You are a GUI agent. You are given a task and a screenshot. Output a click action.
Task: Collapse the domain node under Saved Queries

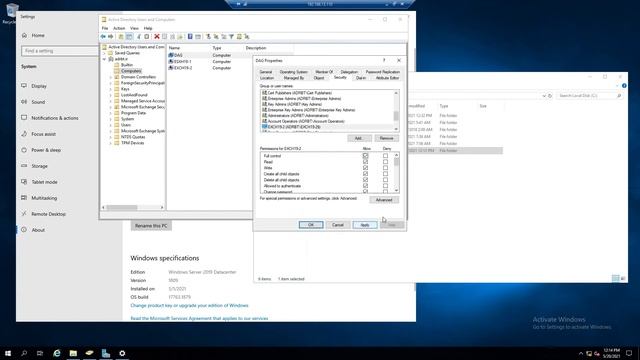coord(104,59)
